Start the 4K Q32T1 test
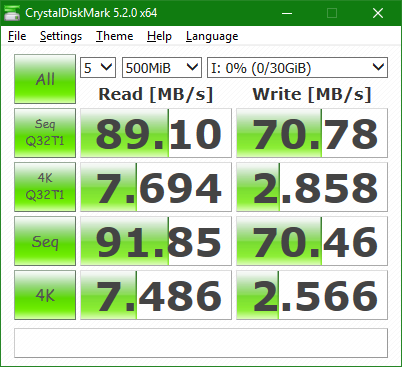402x367 pixels. tap(45, 187)
